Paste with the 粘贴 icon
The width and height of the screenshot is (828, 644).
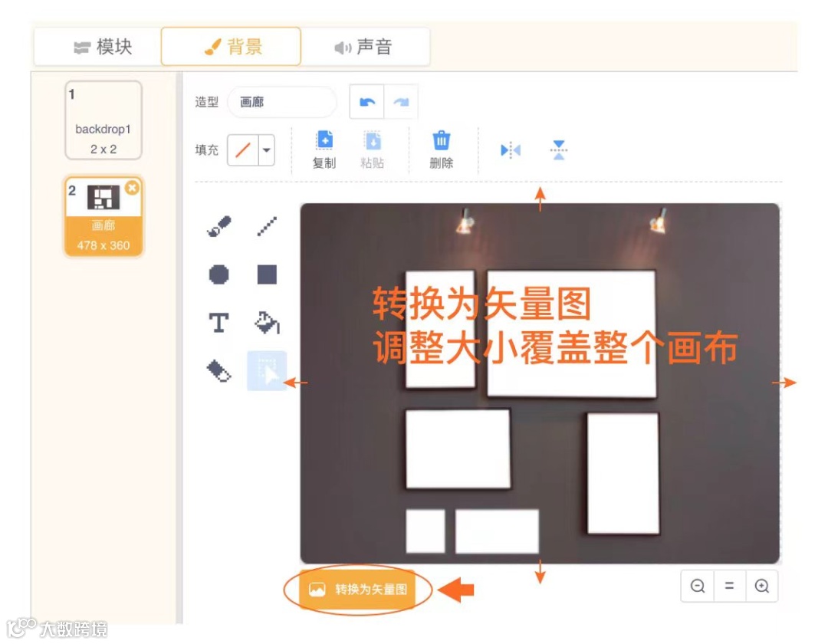(373, 150)
